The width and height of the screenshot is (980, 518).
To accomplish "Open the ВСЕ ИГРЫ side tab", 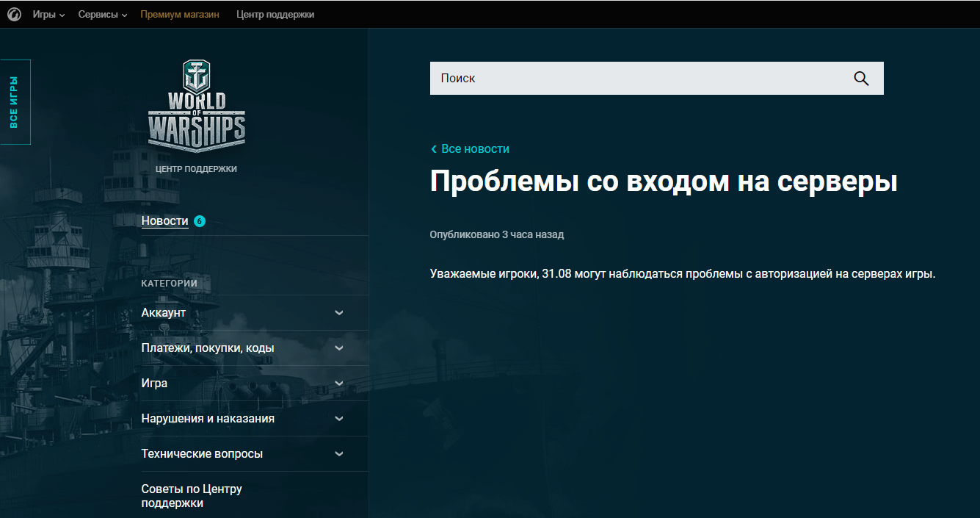I will pos(15,102).
